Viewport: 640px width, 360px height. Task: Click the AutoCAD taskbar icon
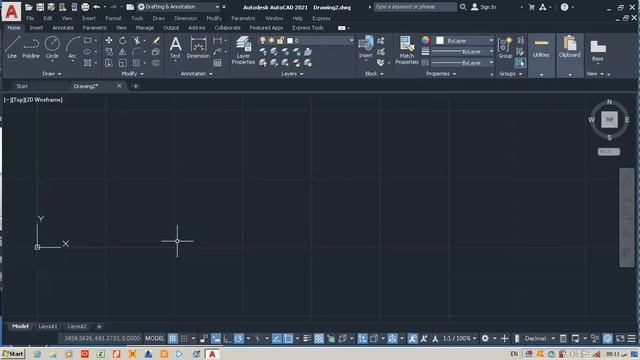pyautogui.click(x=212, y=354)
